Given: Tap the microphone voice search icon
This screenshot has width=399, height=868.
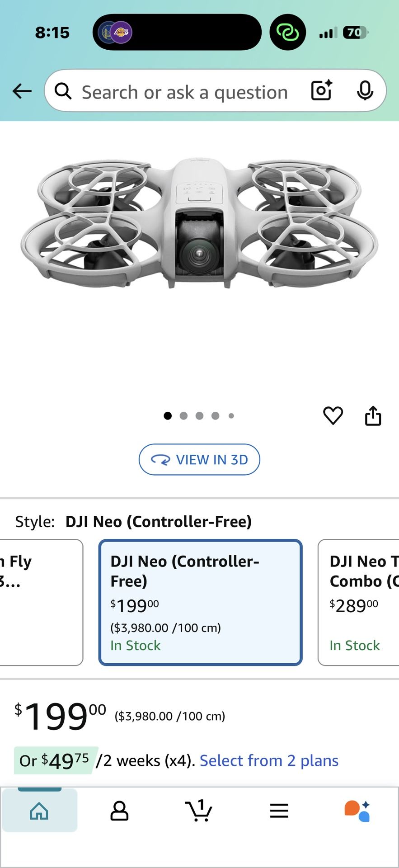Looking at the screenshot, I should [x=365, y=91].
